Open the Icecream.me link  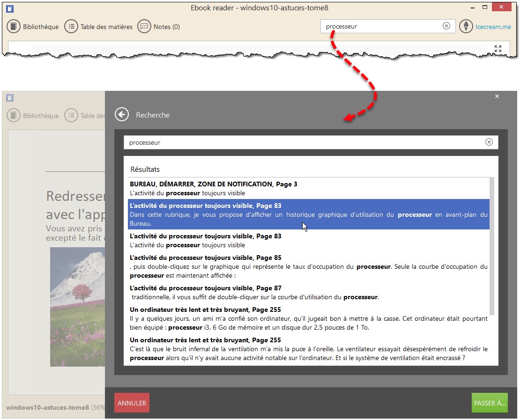[493, 27]
